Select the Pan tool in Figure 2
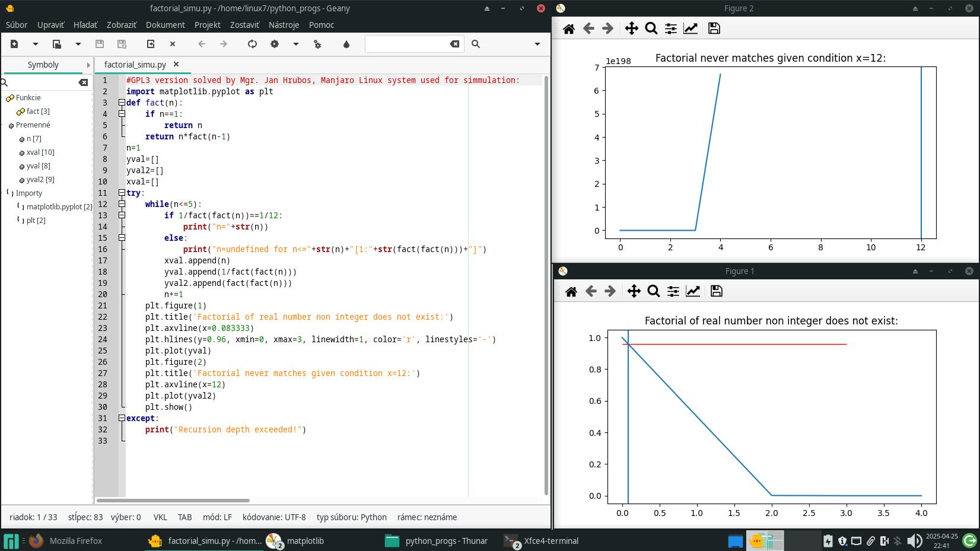The width and height of the screenshot is (980, 551). click(631, 28)
